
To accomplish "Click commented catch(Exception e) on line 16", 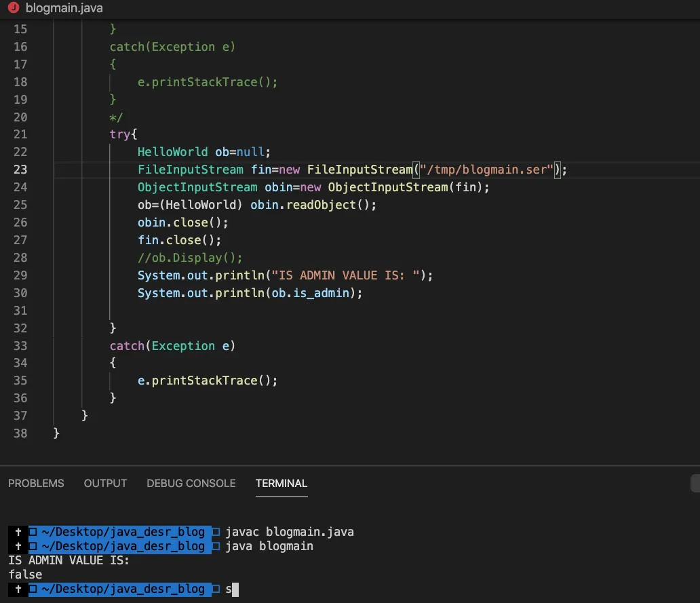I will [172, 47].
